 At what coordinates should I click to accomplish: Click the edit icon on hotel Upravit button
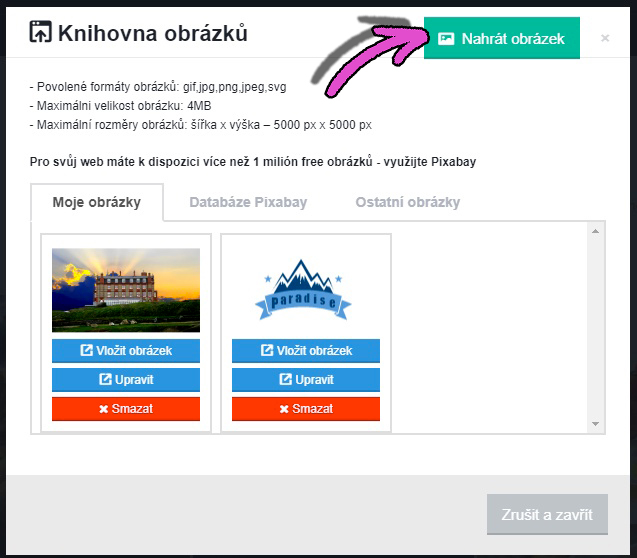pyautogui.click(x=105, y=379)
